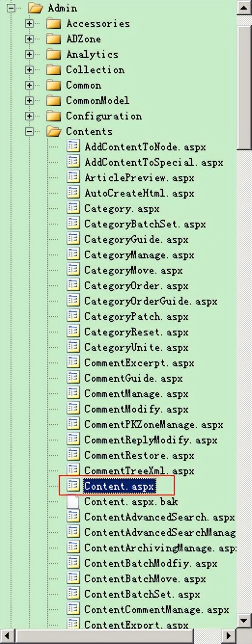
Task: Click the Common folder icon
Action: (54, 85)
